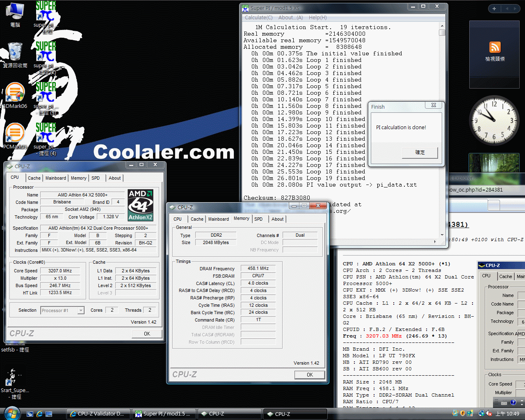Open the Computer desktop icon
This screenshot has width=525, height=420.
coord(15,15)
